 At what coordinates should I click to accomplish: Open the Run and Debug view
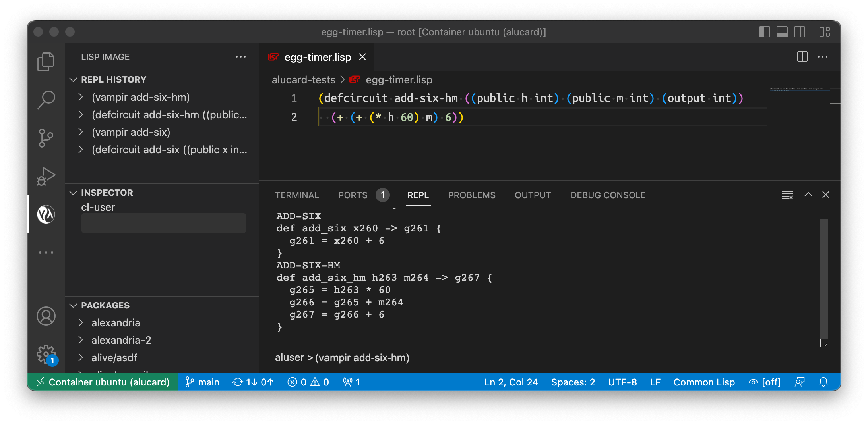[x=46, y=176]
